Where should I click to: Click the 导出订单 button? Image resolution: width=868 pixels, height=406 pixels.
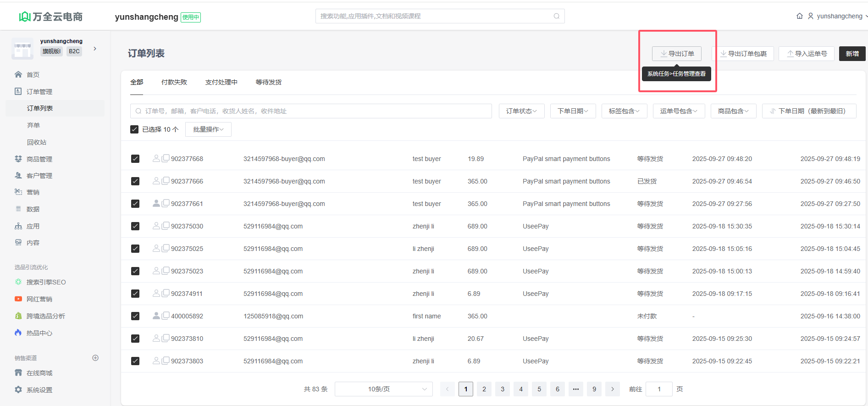[677, 54]
